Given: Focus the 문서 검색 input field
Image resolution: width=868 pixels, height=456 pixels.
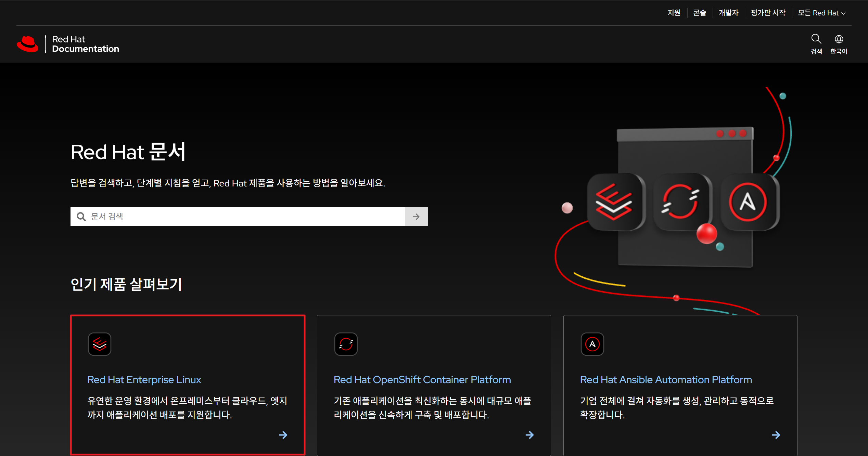Looking at the screenshot, I should tap(238, 217).
